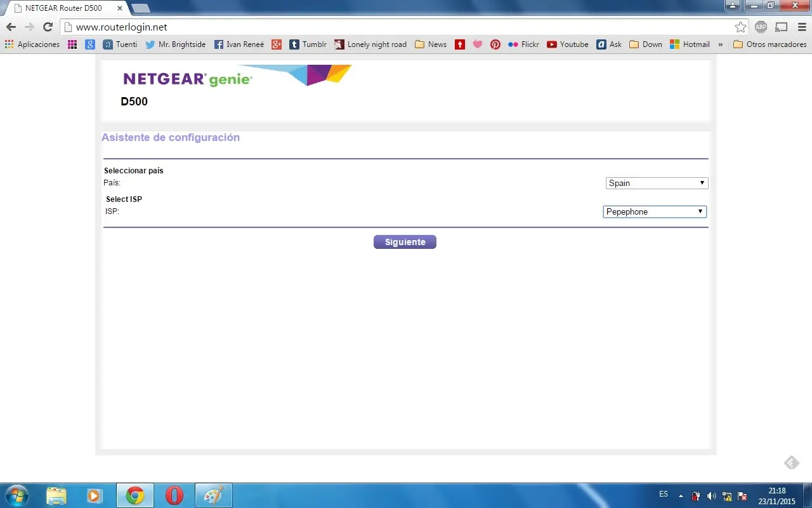Show hidden system tray icons
The width and height of the screenshot is (812, 508).
[x=681, y=496]
